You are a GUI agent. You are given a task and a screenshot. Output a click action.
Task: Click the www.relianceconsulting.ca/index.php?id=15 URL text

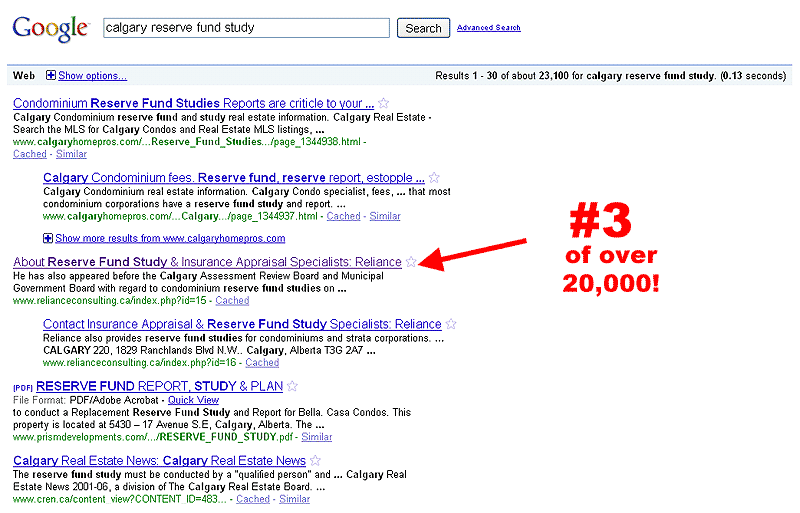coord(110,301)
